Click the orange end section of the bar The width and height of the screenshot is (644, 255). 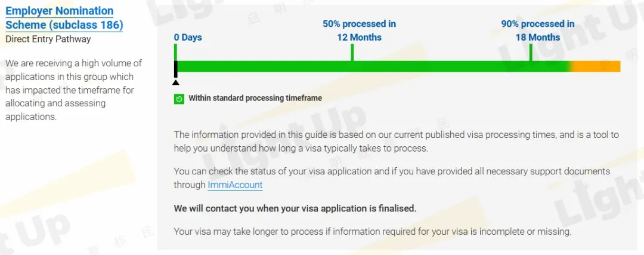[596, 67]
